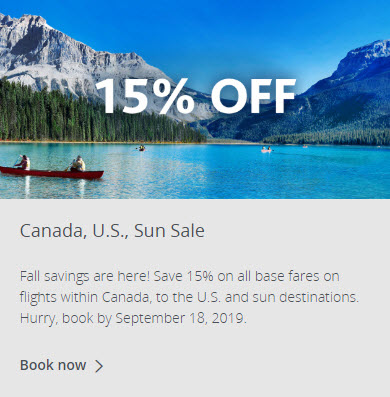Screen dimensions: 390x397
Task: Click the Book now link
Action: point(62,365)
